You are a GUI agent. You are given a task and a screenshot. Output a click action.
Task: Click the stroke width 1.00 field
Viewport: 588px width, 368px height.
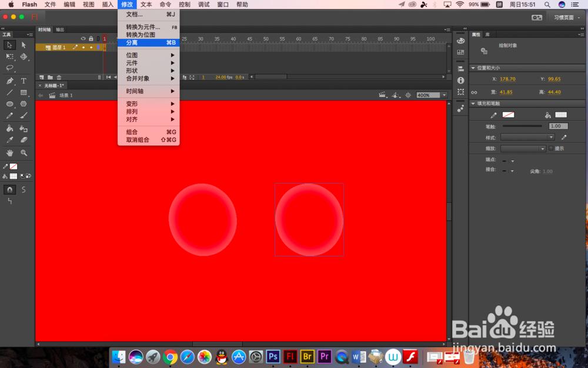pyautogui.click(x=558, y=126)
